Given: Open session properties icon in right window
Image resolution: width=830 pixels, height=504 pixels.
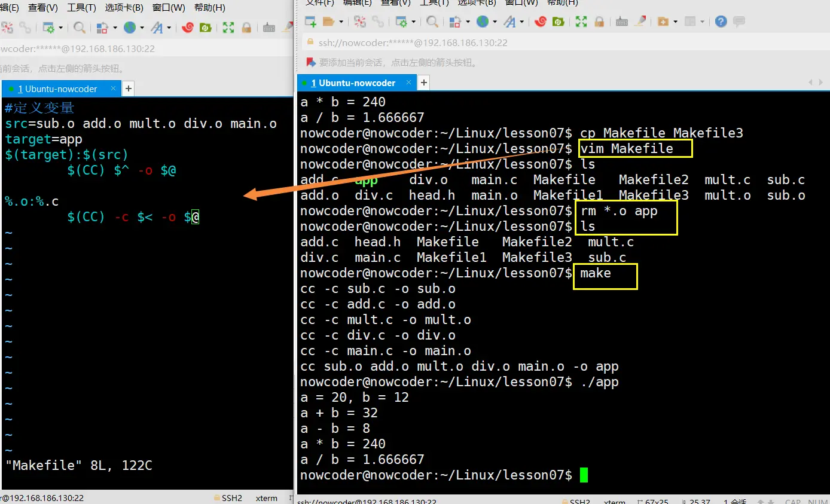Looking at the screenshot, I should point(401,22).
